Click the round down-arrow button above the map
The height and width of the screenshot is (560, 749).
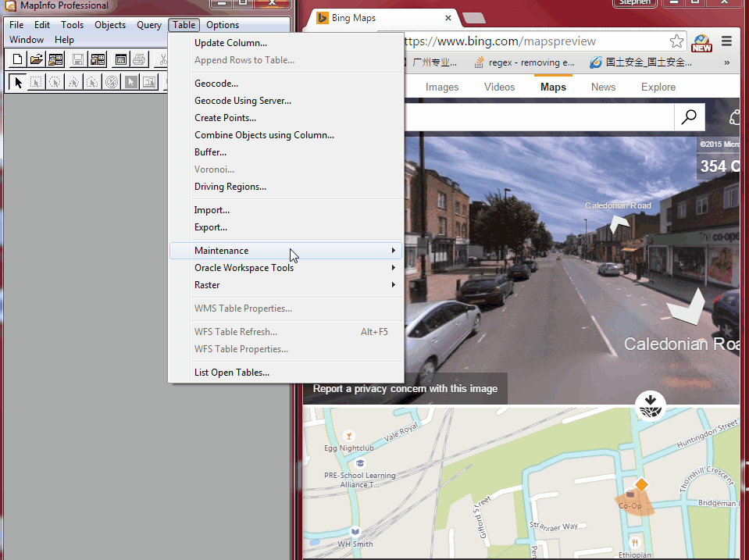point(650,406)
